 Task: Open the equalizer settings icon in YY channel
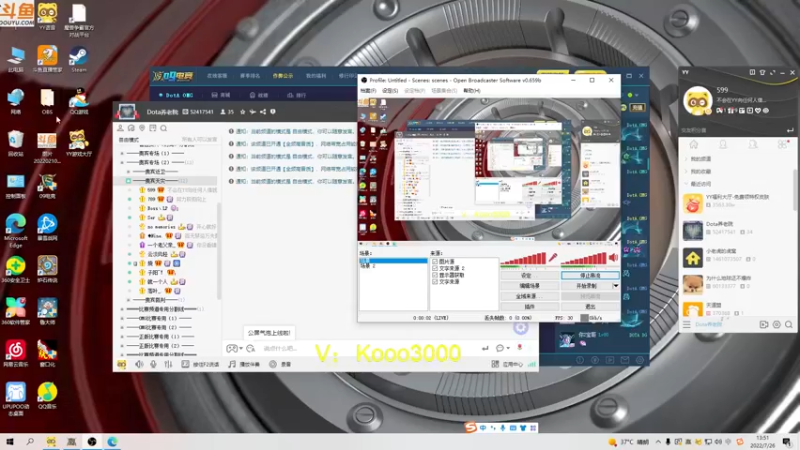pyautogui.click(x=168, y=364)
